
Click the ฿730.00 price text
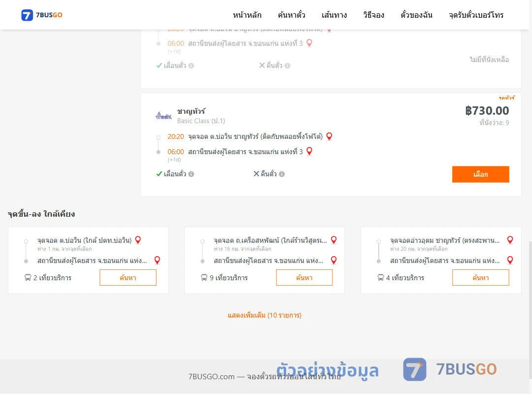point(487,111)
